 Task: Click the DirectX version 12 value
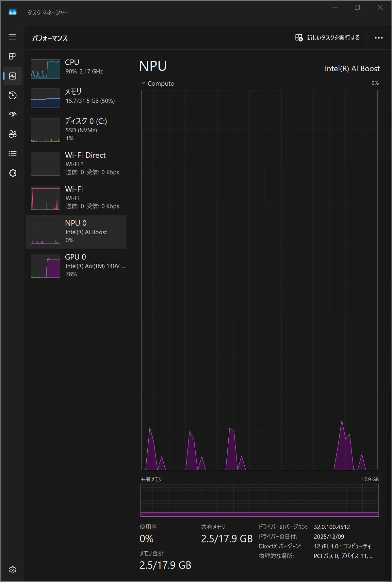coord(344,546)
